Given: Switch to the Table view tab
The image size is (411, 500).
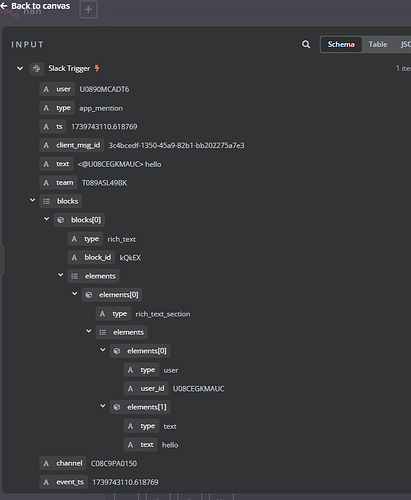Looking at the screenshot, I should pos(378,44).
